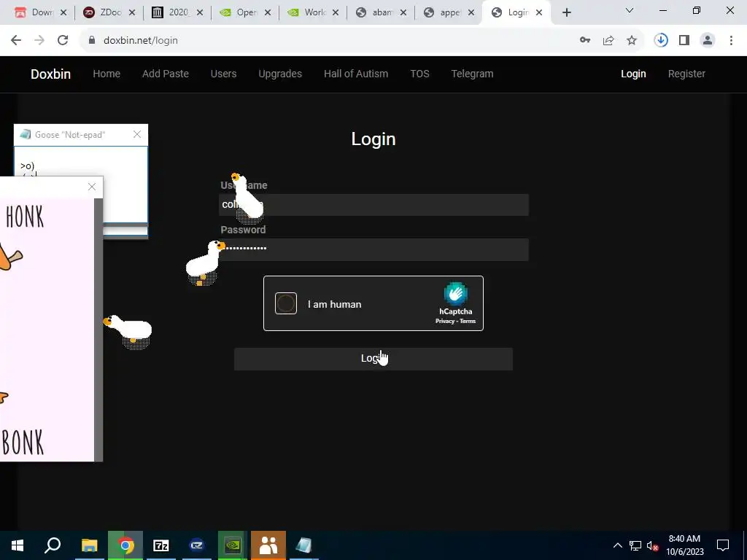Open Upgrades page

(280, 74)
